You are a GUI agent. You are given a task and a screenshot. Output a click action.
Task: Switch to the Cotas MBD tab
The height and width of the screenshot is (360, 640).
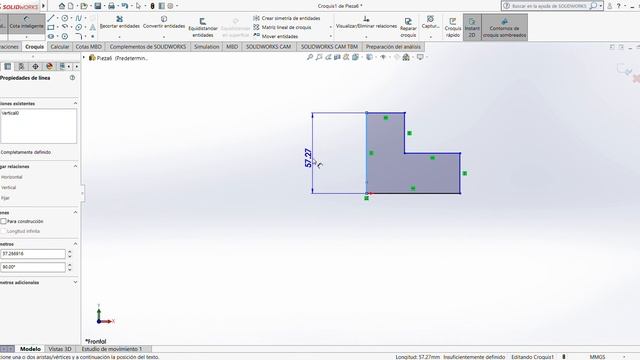89,47
